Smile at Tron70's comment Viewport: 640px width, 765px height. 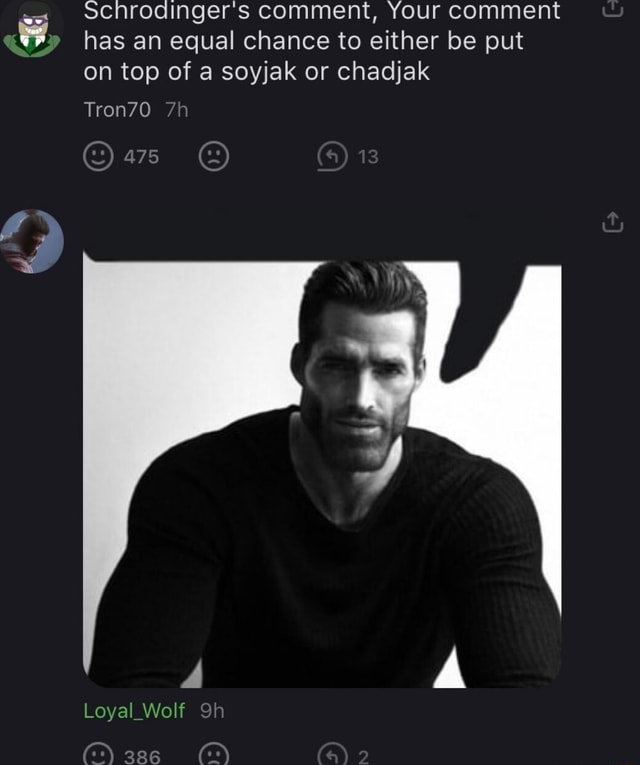coord(97,156)
